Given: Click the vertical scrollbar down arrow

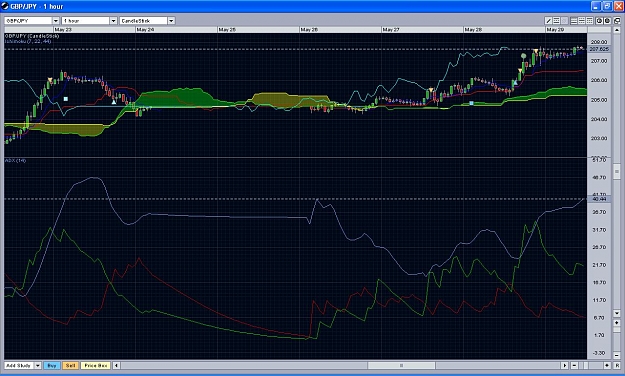Looking at the screenshot, I should (x=617, y=313).
